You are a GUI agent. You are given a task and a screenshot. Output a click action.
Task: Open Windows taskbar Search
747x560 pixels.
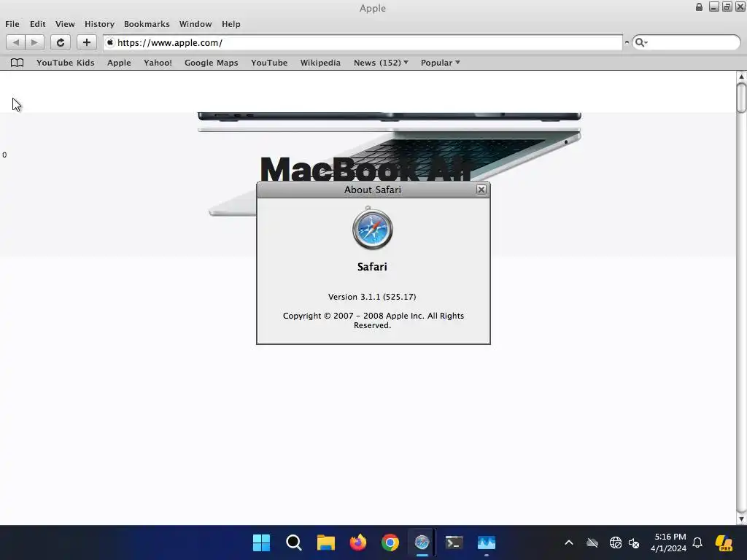[x=293, y=542]
